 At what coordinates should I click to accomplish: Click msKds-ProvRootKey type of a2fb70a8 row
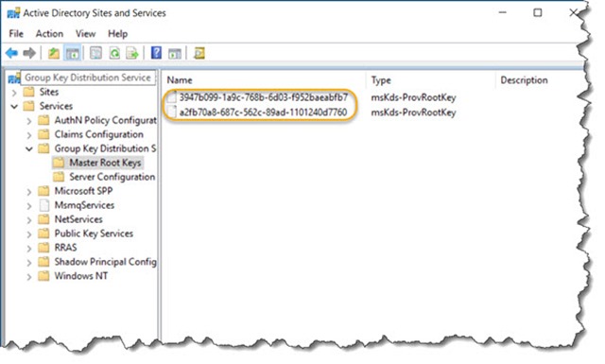(413, 113)
